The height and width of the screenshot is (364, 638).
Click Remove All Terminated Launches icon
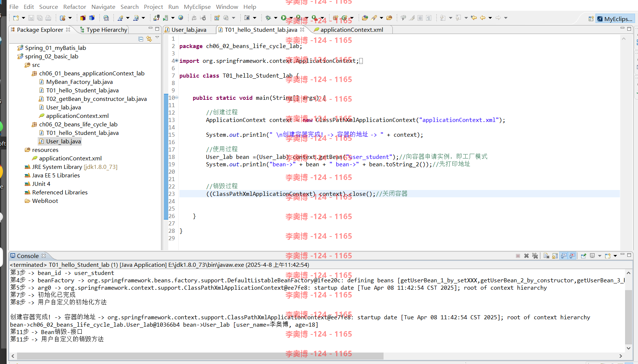coord(535,256)
